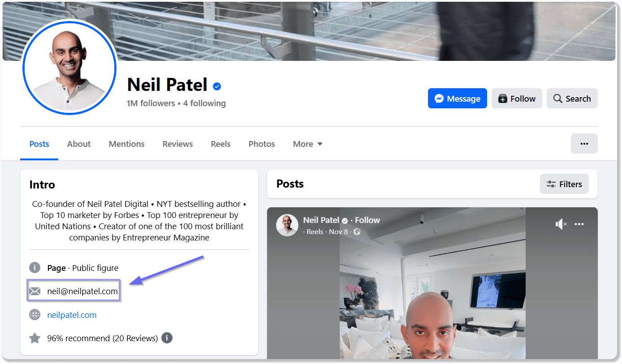Click the Search button on the profile
The height and width of the screenshot is (364, 622).
pos(572,98)
